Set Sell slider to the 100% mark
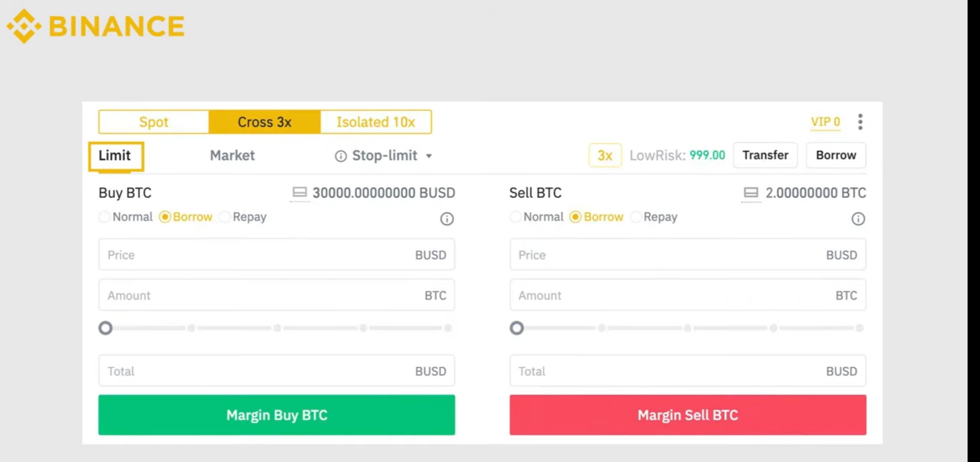 (x=859, y=328)
